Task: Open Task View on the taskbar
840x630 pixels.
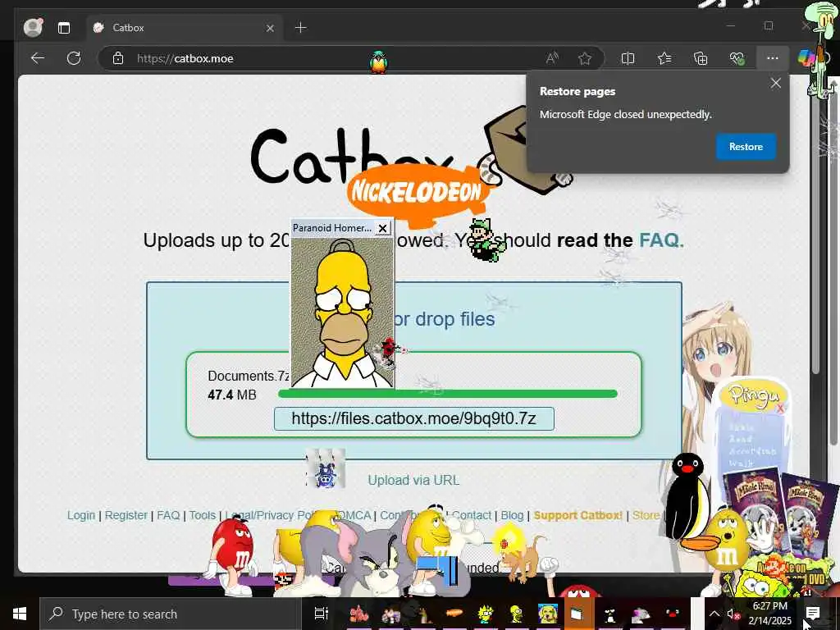Action: click(x=321, y=614)
